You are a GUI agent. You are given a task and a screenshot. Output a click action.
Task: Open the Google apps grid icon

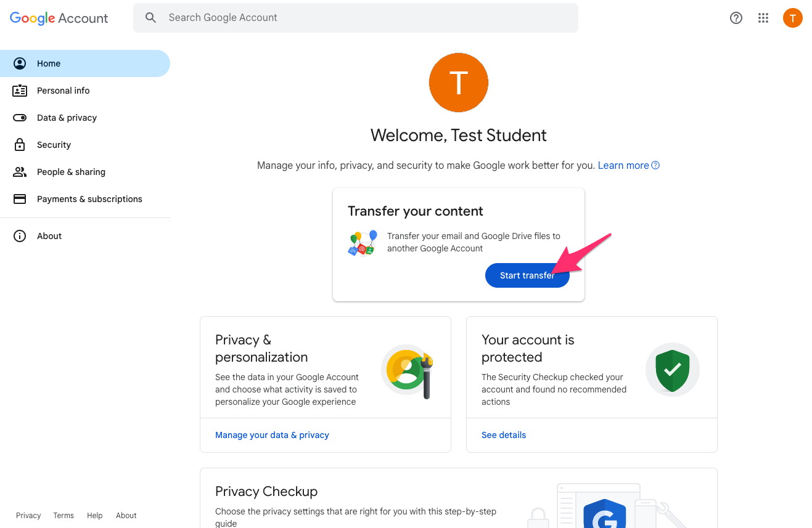click(x=763, y=18)
